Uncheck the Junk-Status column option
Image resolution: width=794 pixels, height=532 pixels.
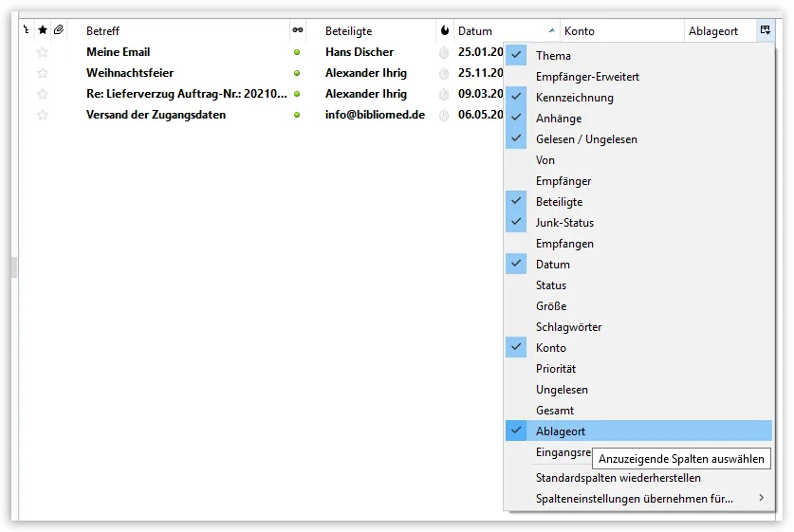pyautogui.click(x=638, y=222)
